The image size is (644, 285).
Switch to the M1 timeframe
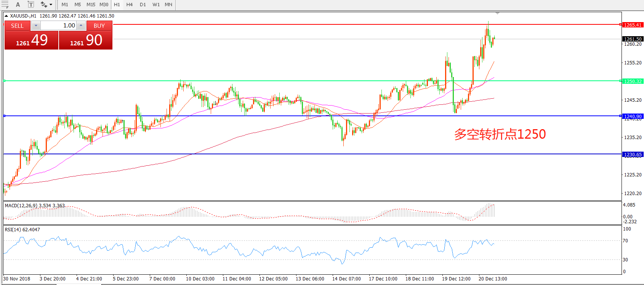(65, 5)
